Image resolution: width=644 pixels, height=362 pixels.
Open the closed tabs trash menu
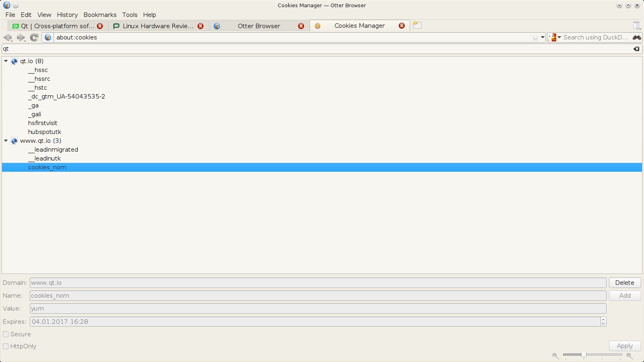[637, 25]
